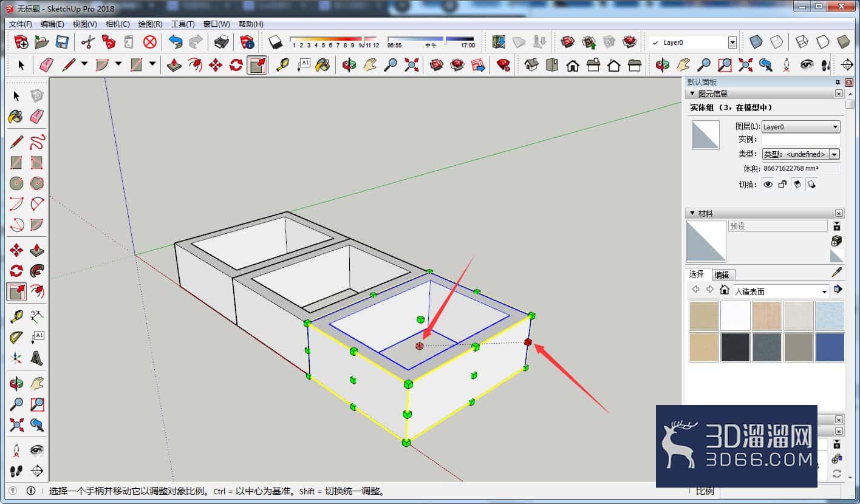Enable Wireframe face style
Image resolution: width=860 pixels, height=504 pixels.
(x=802, y=42)
